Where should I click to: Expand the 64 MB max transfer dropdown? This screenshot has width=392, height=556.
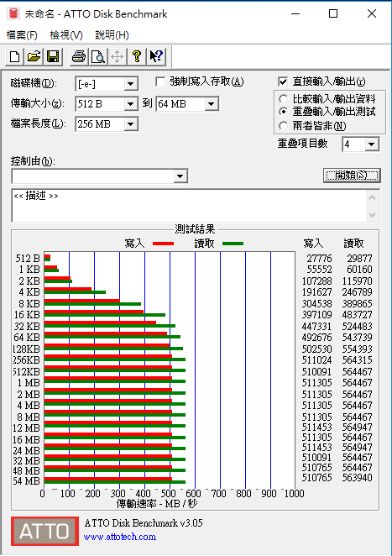(212, 104)
